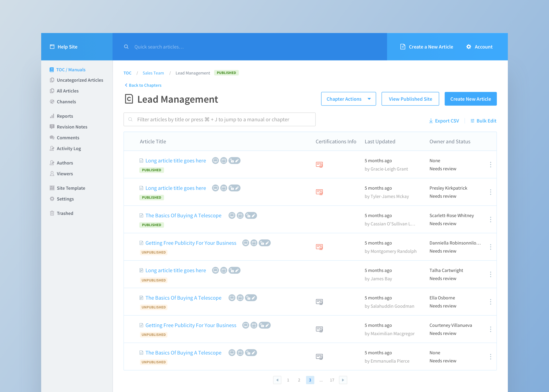The image size is (549, 392).
Task: Click the filter articles input field
Action: pos(219,119)
